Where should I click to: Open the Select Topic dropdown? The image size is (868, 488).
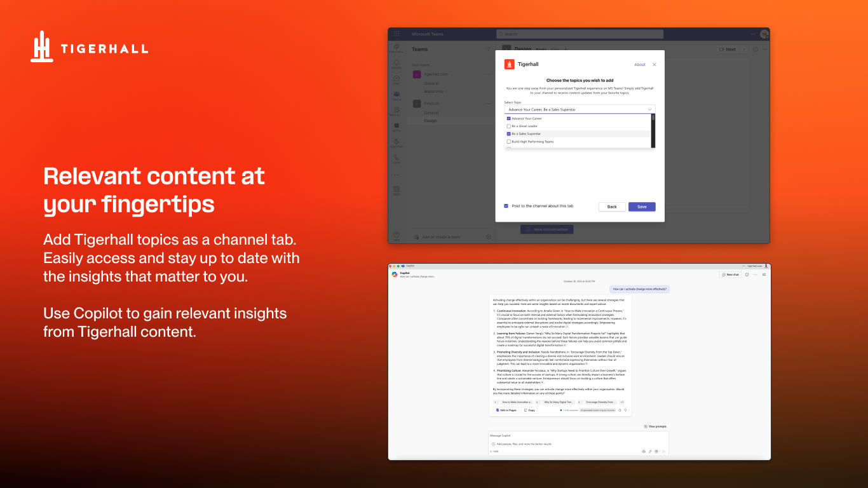click(580, 109)
